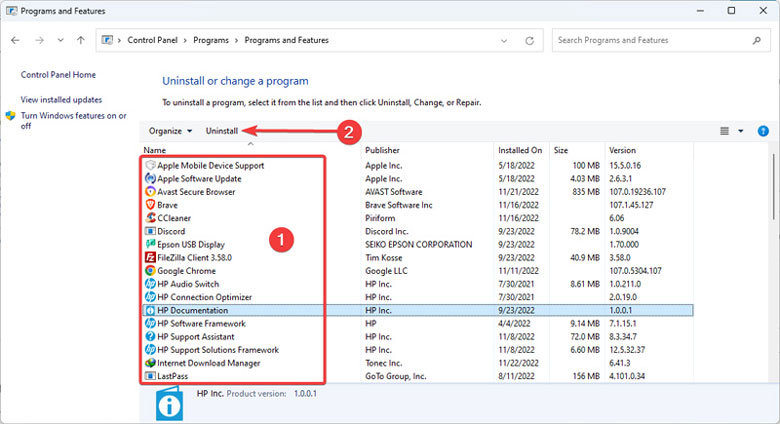Select the Google Chrome icon in list
Viewport: 780px width, 424px height.
[x=150, y=271]
